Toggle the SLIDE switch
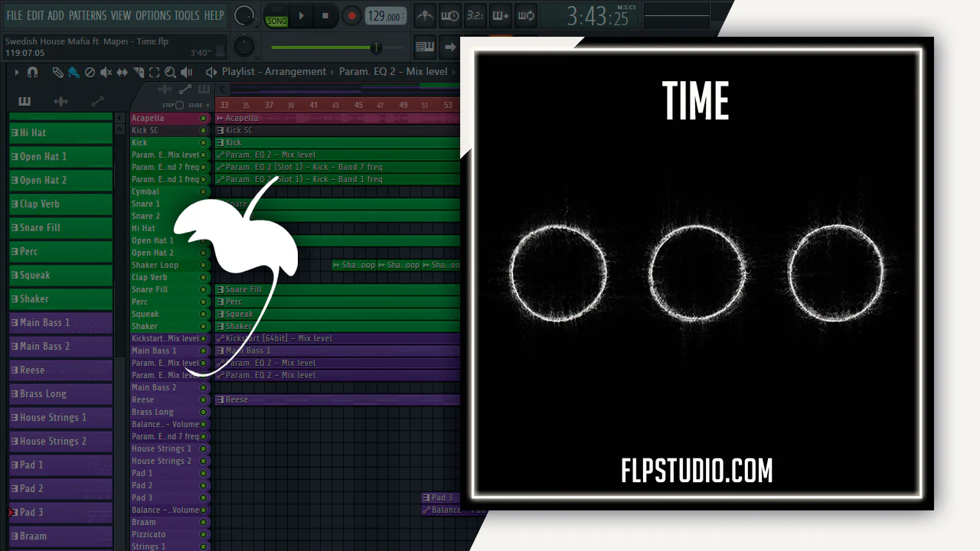Viewport: 980px width, 551px height. [x=206, y=105]
